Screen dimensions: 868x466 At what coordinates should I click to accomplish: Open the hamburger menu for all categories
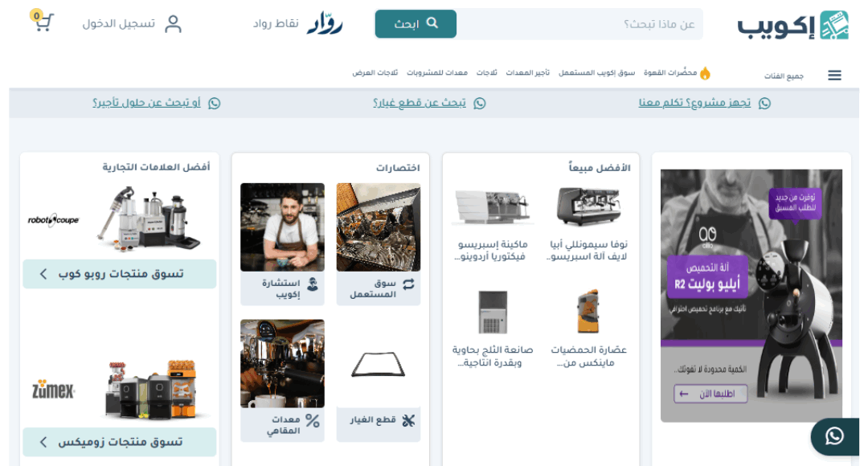coord(834,76)
